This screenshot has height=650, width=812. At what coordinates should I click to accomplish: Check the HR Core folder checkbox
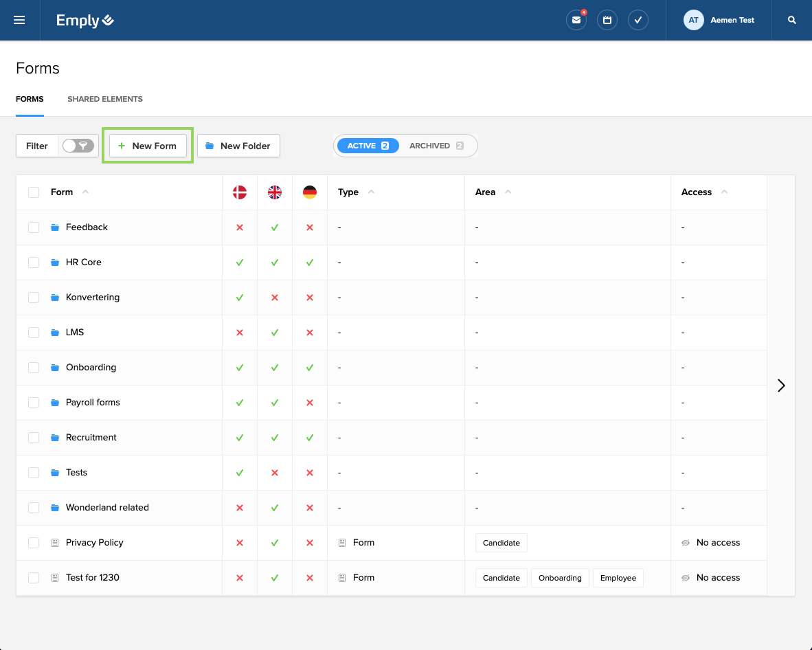click(x=34, y=262)
